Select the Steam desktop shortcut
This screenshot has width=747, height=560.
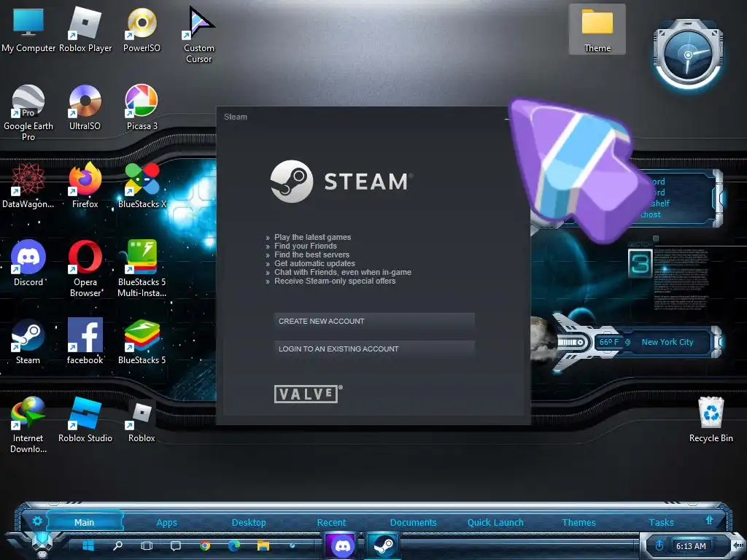pyautogui.click(x=28, y=341)
